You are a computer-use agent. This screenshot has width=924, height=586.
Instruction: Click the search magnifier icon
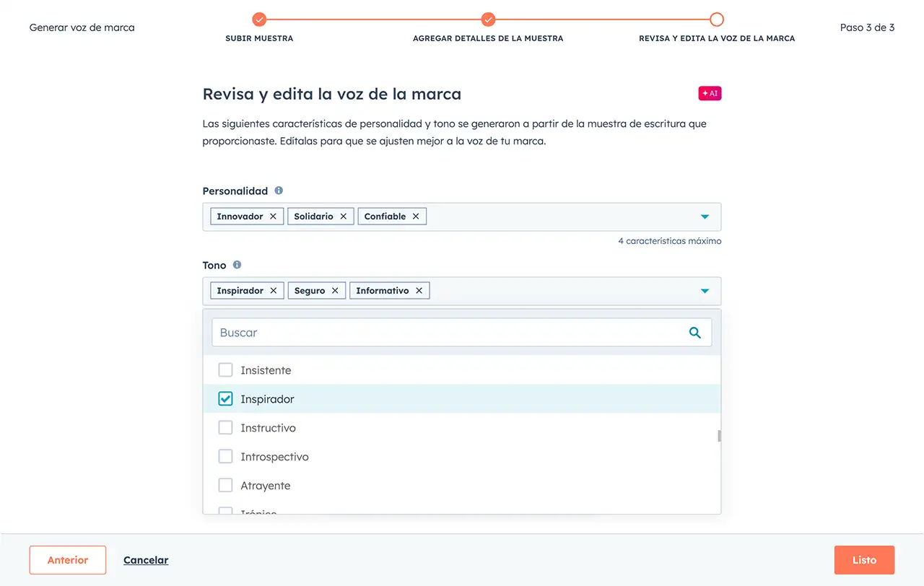tap(695, 333)
